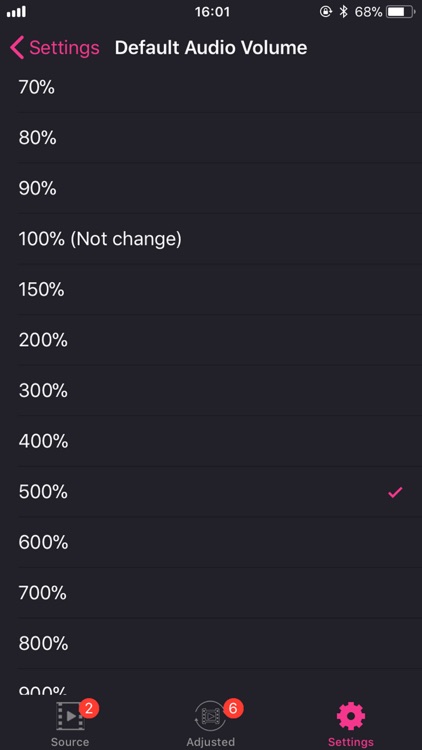The image size is (422, 750).
Task: Tap the back chevron icon
Action: pyautogui.click(x=17, y=48)
